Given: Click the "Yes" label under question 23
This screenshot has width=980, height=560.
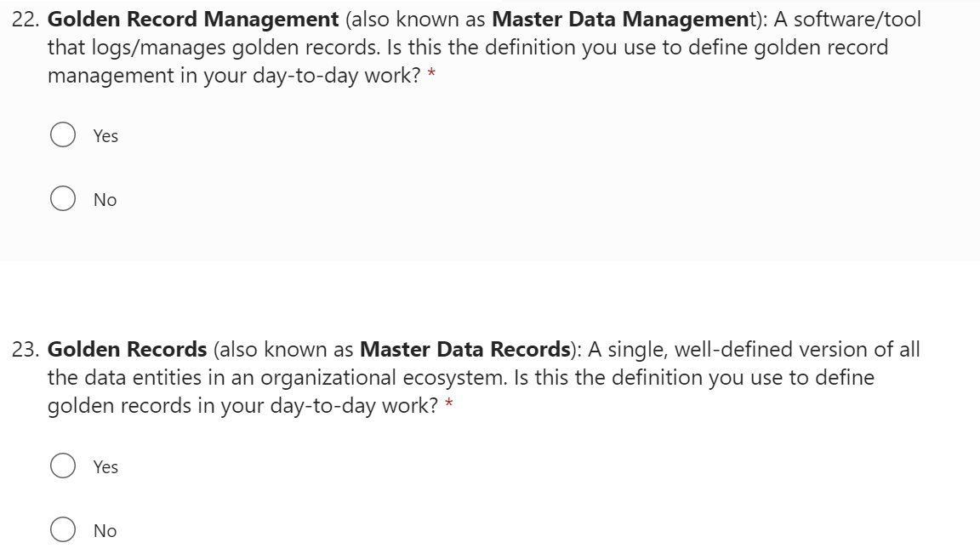Looking at the screenshot, I should 105,467.
